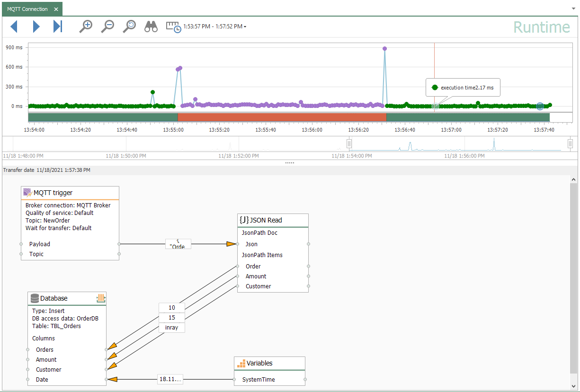Click the next transfer right arrow
This screenshot has height=392, width=580.
[36, 27]
